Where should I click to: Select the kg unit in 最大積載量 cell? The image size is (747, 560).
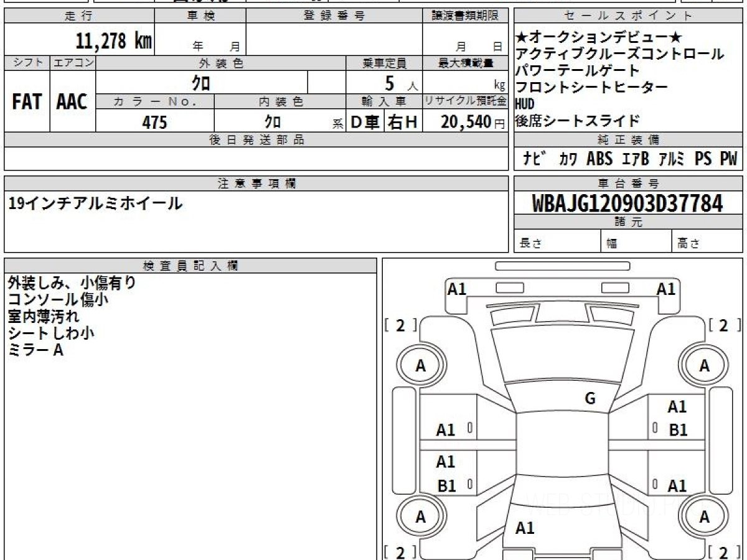click(500, 86)
